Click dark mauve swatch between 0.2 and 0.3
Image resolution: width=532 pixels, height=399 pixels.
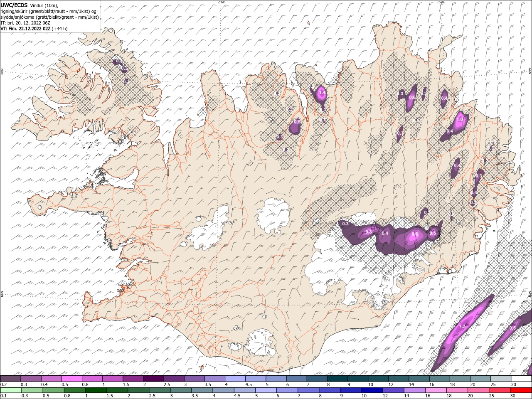(x=10, y=379)
